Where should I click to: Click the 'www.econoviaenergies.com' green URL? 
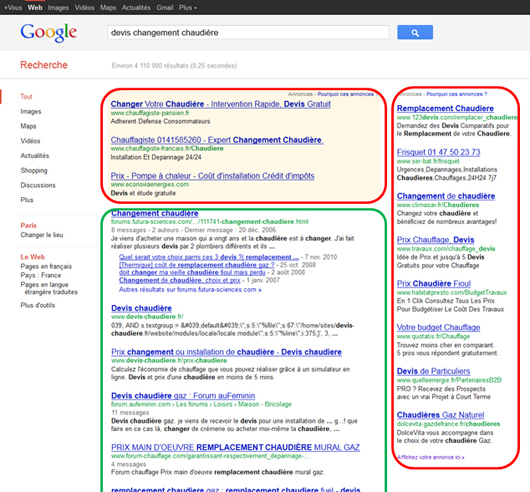(x=150, y=184)
